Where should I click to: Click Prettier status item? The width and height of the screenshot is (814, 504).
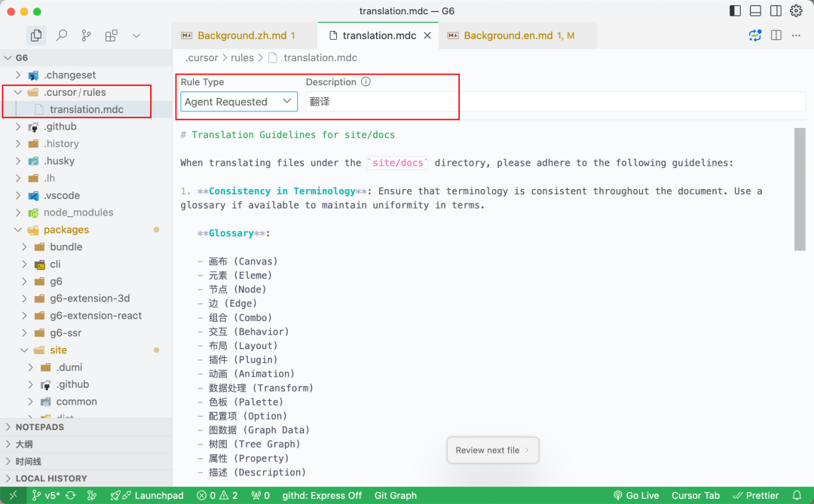tap(756, 495)
